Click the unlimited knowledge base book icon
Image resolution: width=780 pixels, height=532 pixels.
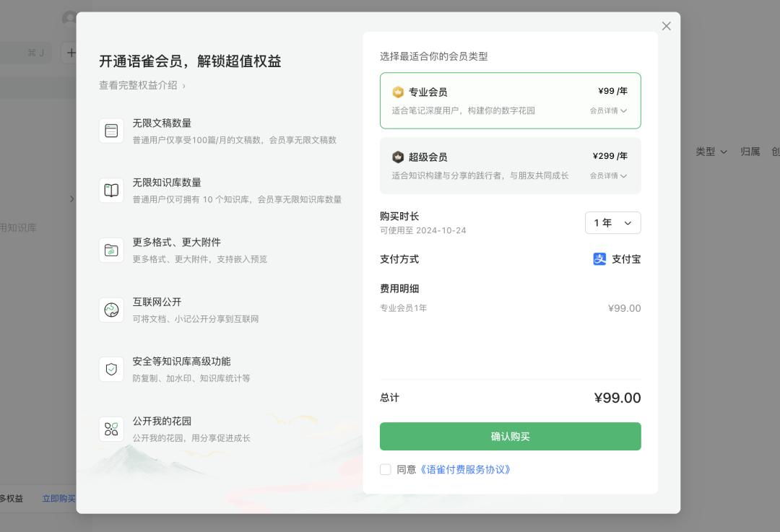coord(111,191)
